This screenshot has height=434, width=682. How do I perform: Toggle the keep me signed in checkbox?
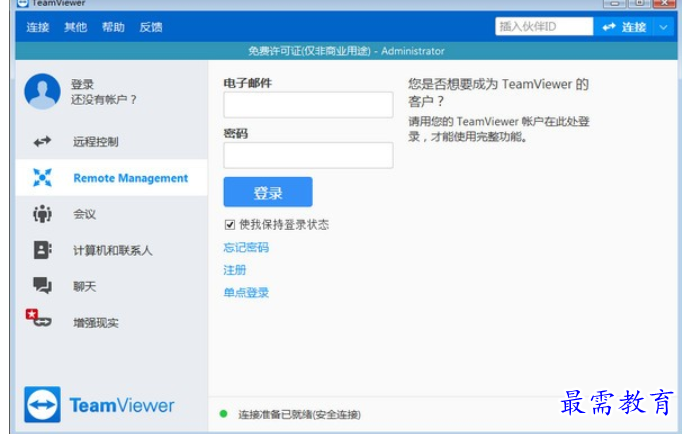[230, 225]
